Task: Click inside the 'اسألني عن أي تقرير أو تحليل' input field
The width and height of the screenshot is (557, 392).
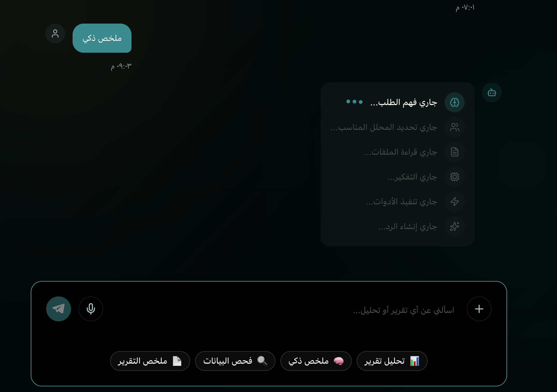Action: 372,309
